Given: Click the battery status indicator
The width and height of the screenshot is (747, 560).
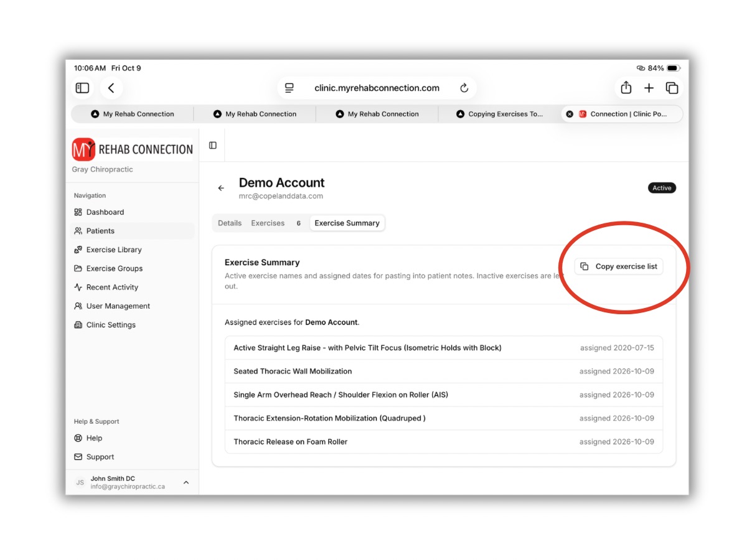Looking at the screenshot, I should (x=674, y=68).
